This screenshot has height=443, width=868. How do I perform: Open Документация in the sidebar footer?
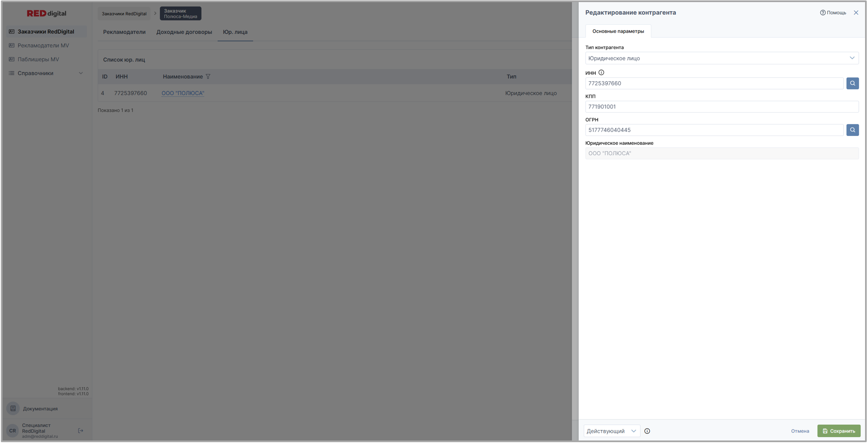click(40, 409)
